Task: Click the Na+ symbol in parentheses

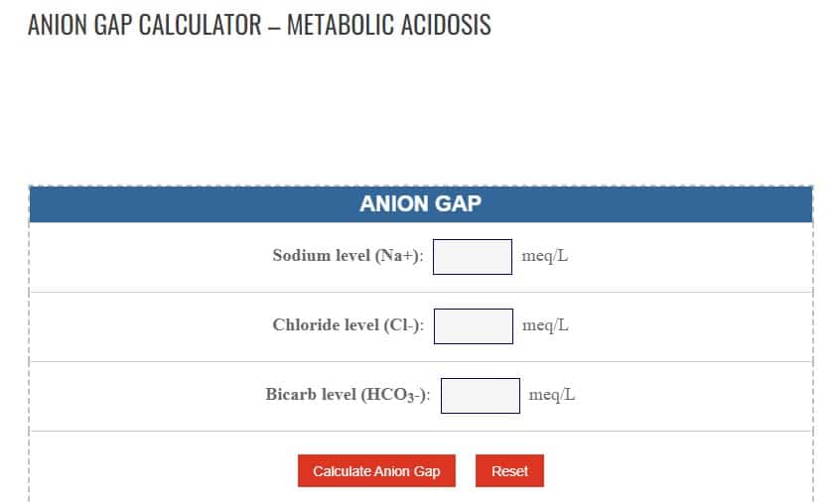Action: pyautogui.click(x=397, y=256)
